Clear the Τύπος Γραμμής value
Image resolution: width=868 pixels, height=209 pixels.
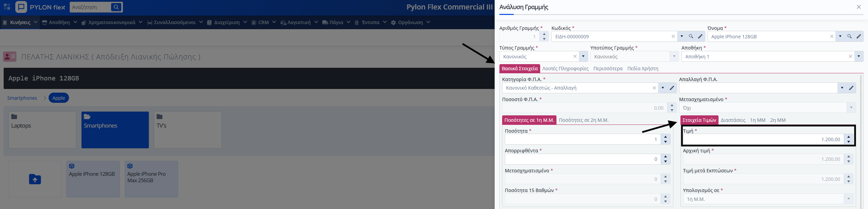pos(575,56)
